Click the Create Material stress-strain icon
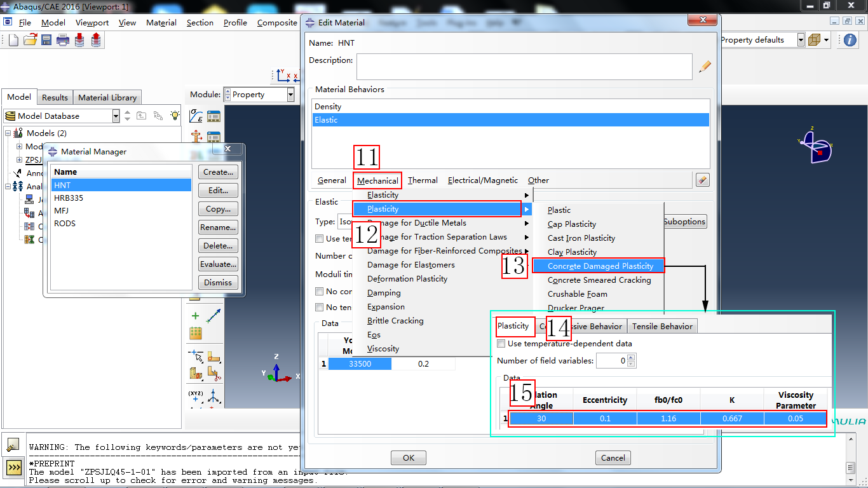This screenshot has height=488, width=868. [x=196, y=117]
